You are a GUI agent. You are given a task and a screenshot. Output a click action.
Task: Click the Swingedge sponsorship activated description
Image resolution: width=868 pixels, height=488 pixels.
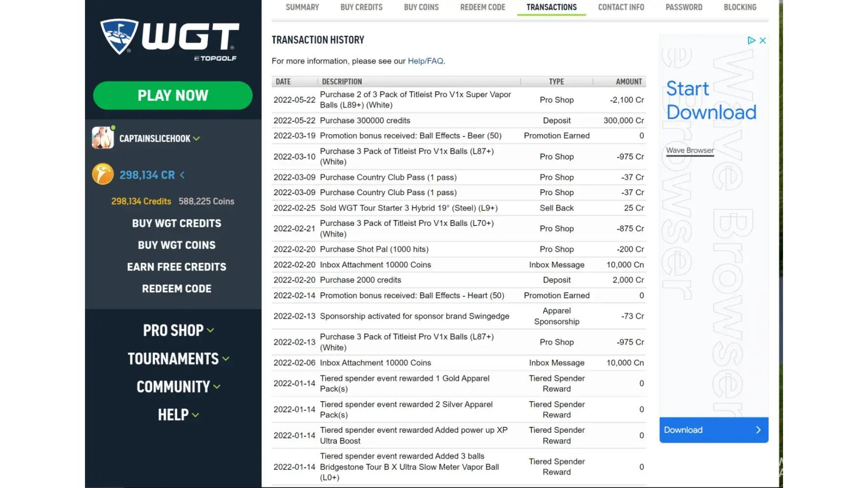tap(414, 316)
